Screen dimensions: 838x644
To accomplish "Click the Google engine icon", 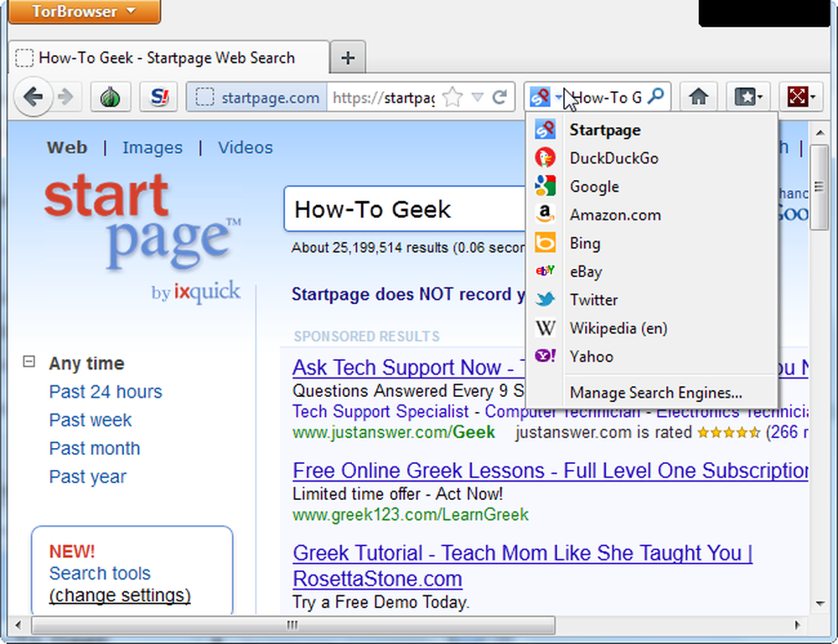I will pyautogui.click(x=546, y=186).
